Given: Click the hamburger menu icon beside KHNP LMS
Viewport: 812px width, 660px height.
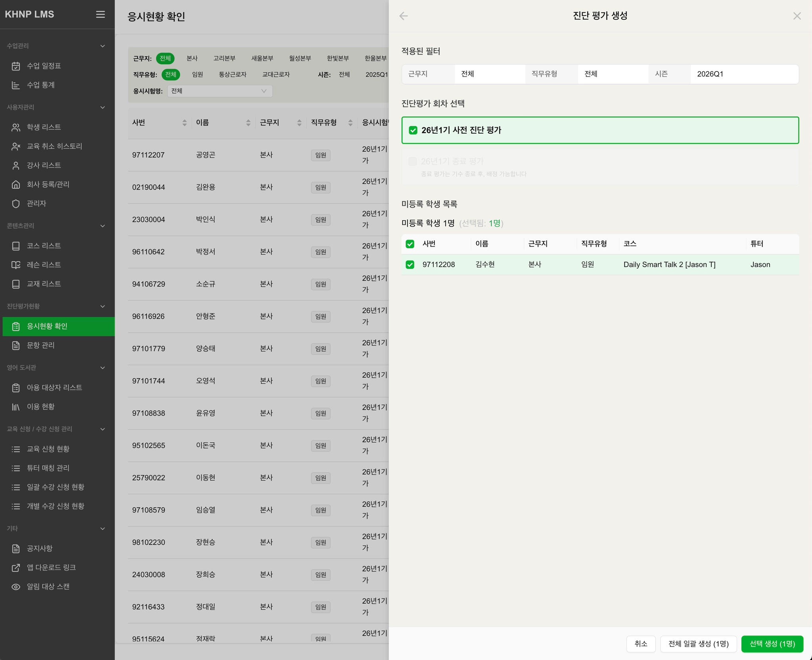Looking at the screenshot, I should point(100,14).
